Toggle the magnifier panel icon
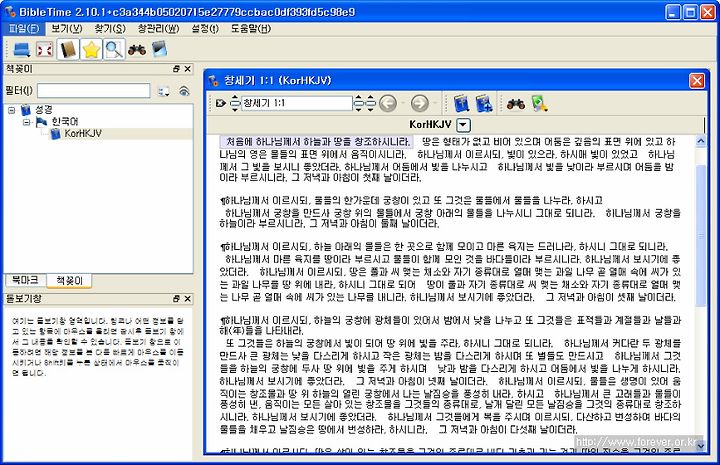This screenshot has height=465, width=720. 113,49
